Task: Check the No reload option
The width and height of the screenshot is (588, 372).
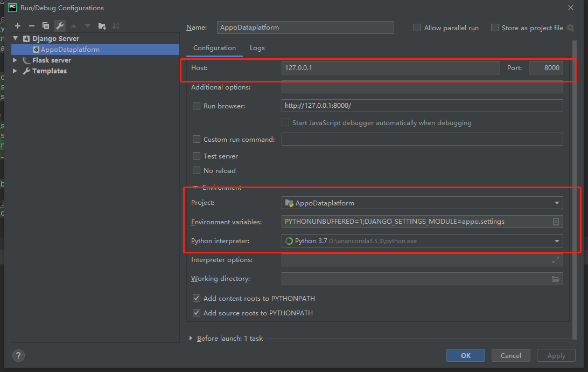Action: point(197,170)
